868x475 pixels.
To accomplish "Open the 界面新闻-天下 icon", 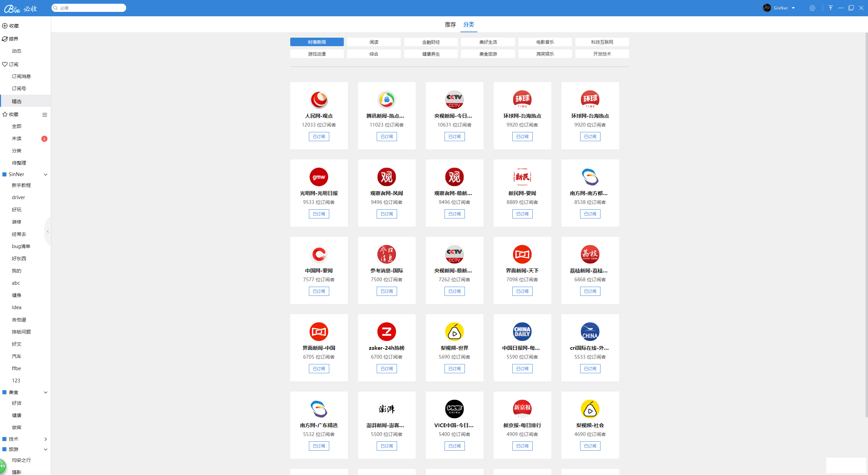I will click(522, 254).
